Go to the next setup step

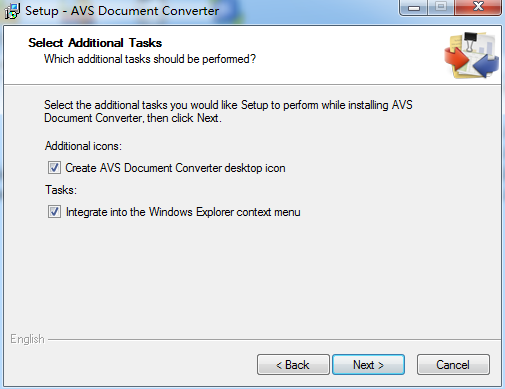click(368, 365)
